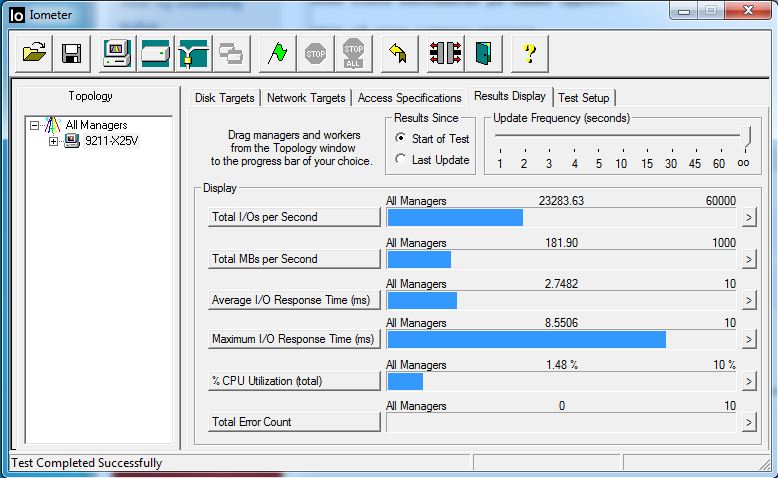Image resolution: width=778 pixels, height=478 pixels.
Task: Add a new network worker icon
Action: [x=194, y=53]
